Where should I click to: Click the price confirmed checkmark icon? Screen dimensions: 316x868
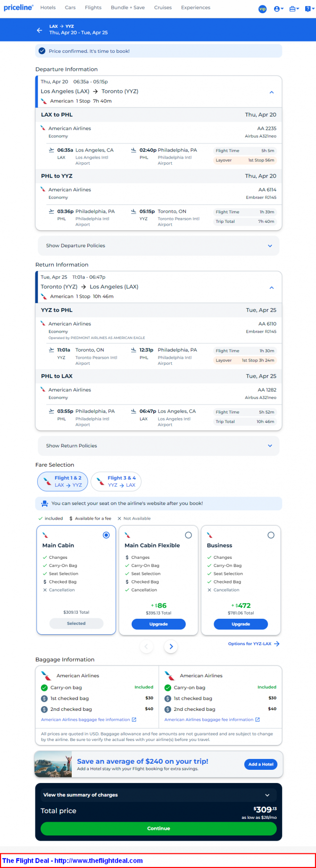coord(42,51)
